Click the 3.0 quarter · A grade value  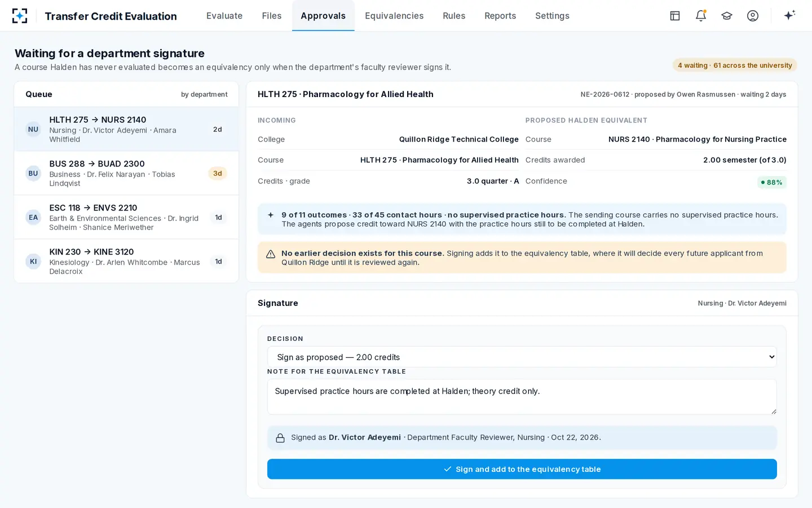492,181
